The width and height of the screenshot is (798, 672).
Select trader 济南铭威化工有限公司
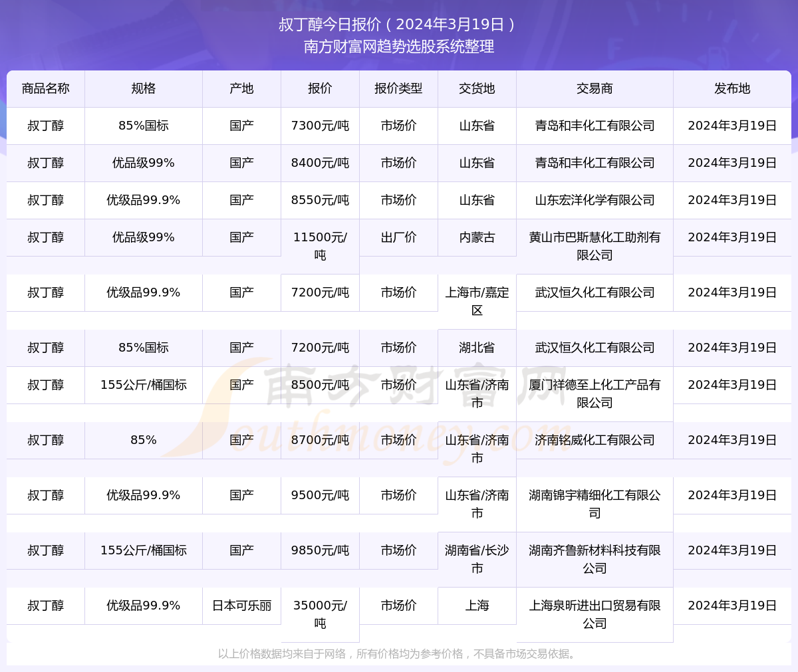click(595, 440)
